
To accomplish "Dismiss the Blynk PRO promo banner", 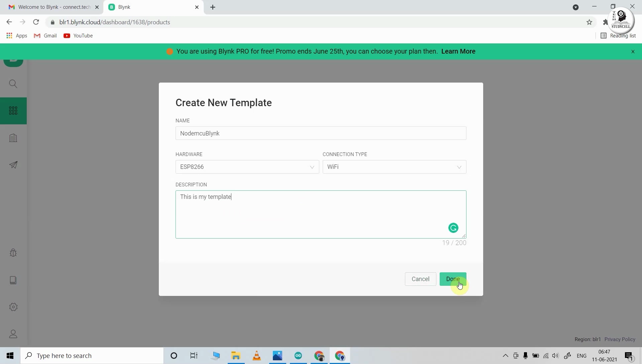I will (x=633, y=51).
